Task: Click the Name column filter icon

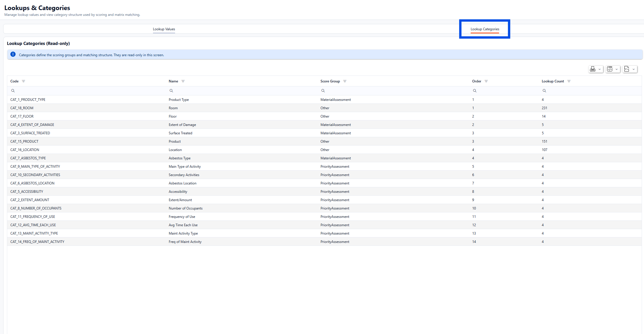Action: point(183,81)
